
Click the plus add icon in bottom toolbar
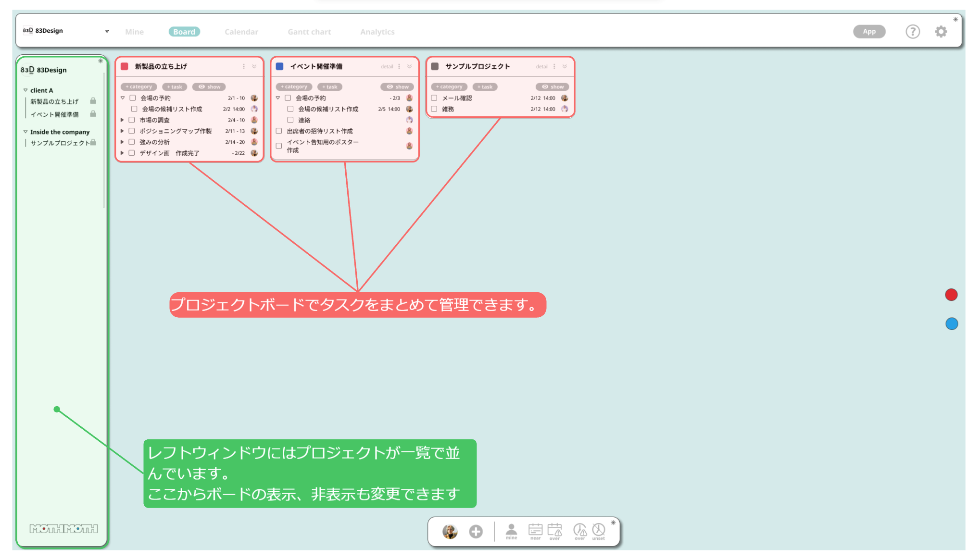[476, 531]
